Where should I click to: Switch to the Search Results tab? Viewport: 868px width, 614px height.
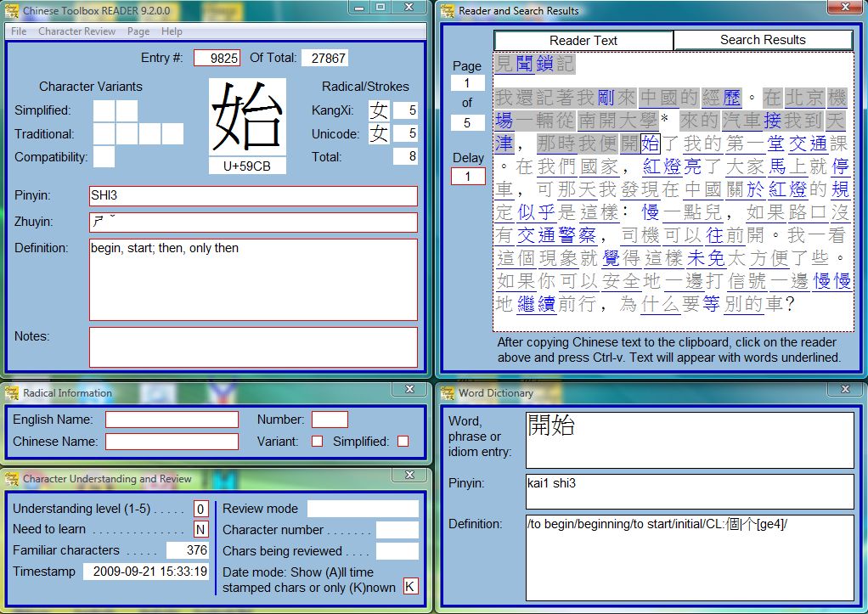(763, 40)
